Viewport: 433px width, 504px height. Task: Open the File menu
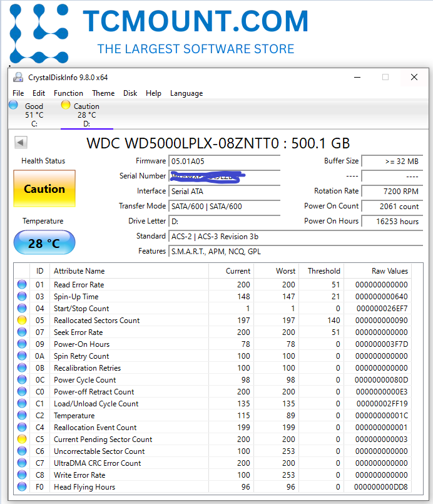(x=18, y=93)
